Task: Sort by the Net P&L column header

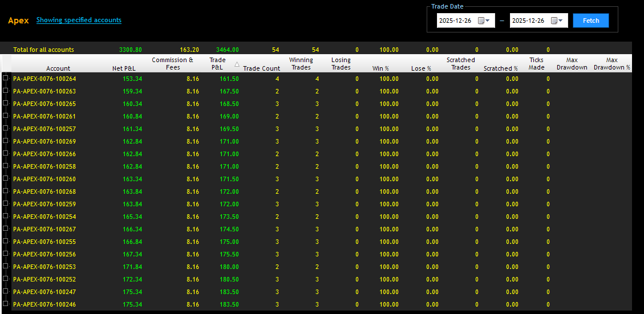Action: click(124, 68)
